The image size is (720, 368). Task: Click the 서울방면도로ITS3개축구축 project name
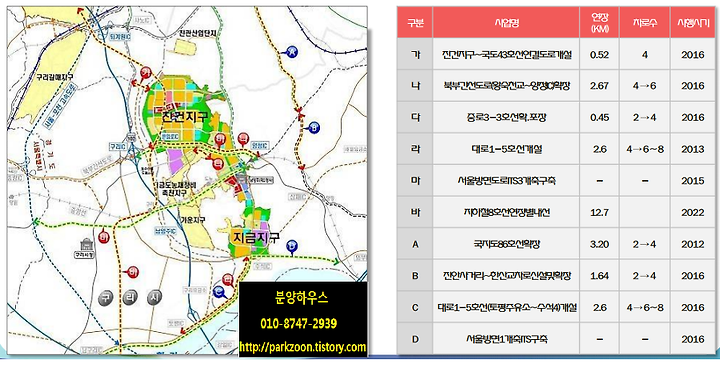506,181
